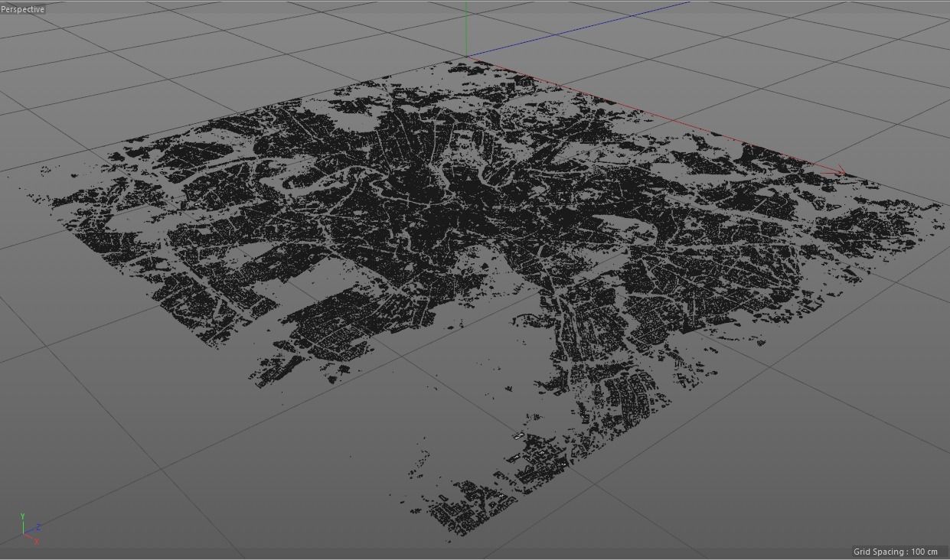
Task: Click the Perspective viewport label
Action: pyautogui.click(x=23, y=9)
